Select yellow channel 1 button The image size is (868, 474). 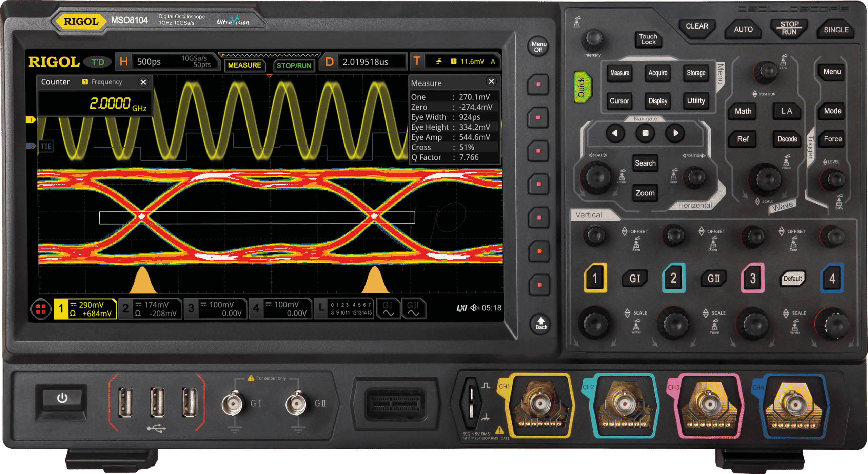595,278
